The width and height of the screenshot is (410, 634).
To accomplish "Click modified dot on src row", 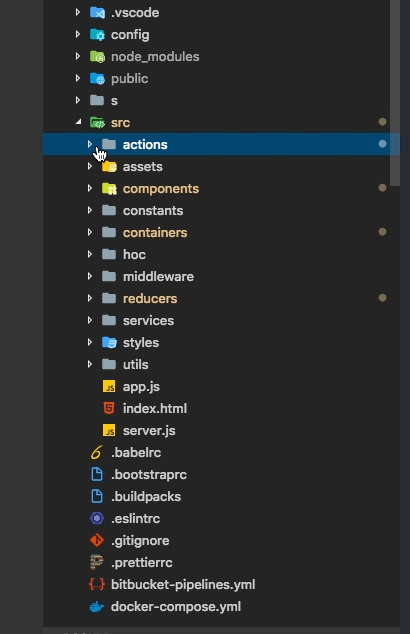I will point(382,122).
